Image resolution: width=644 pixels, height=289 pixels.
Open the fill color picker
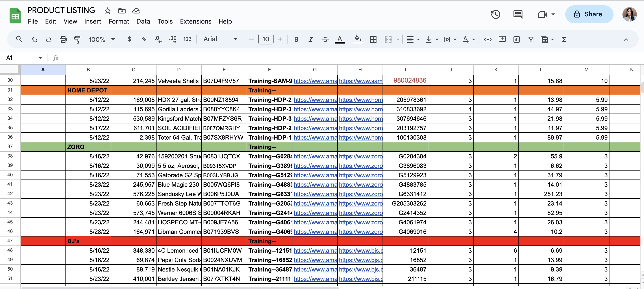tap(358, 39)
